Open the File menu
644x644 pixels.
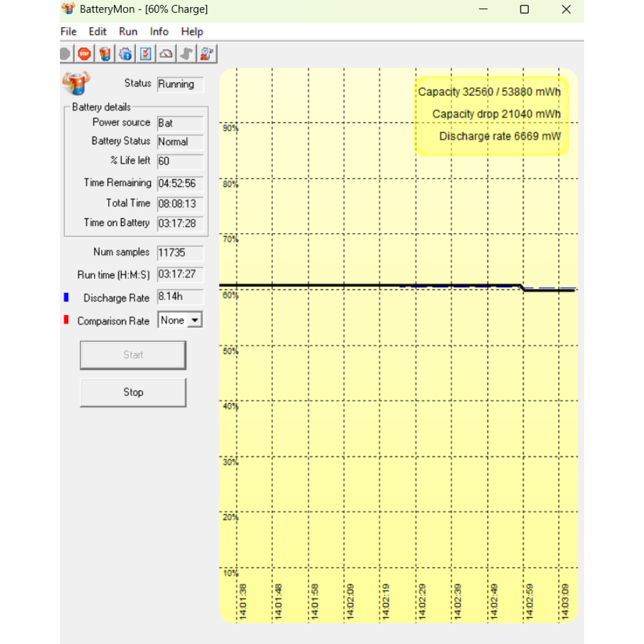[x=68, y=32]
